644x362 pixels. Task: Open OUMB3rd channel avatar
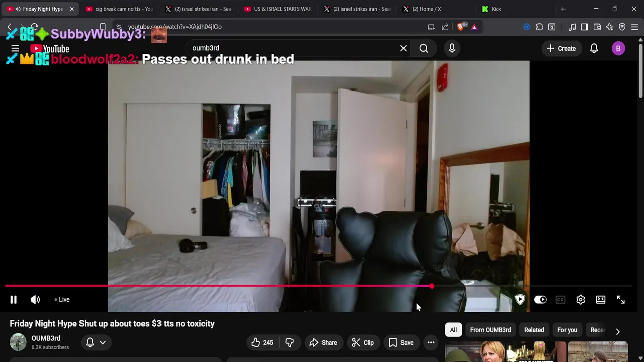18,342
